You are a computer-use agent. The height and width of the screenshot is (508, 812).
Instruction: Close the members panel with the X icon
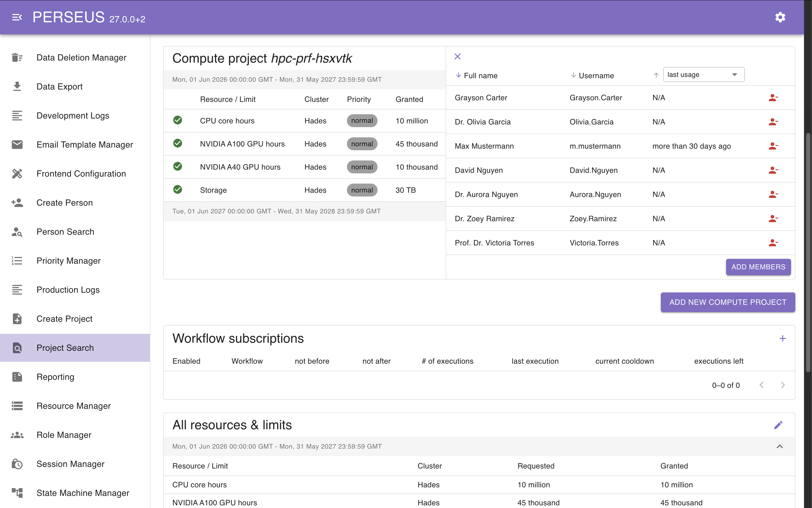tap(457, 56)
